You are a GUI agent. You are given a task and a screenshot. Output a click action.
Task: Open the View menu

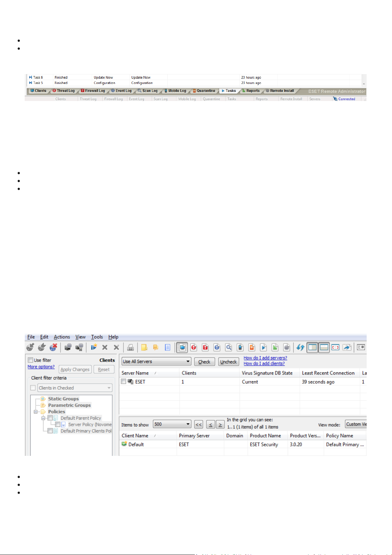80,337
